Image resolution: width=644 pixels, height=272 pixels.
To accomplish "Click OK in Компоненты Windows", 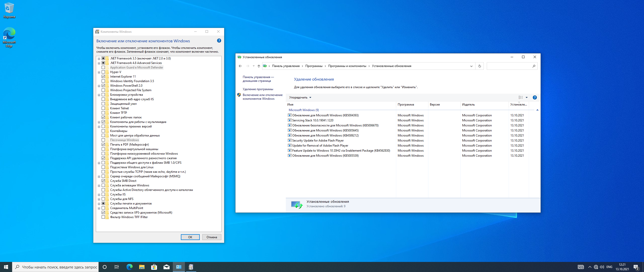I will [190, 237].
